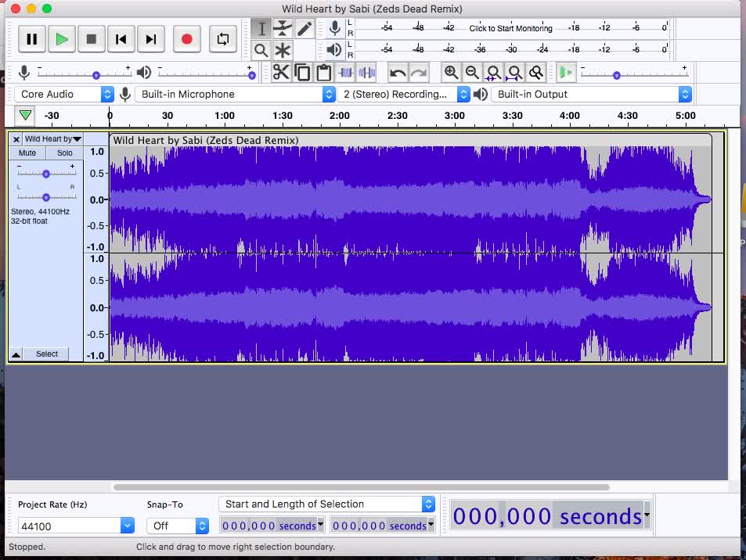Click the clip title Wild Heart by Sabi

tap(206, 140)
